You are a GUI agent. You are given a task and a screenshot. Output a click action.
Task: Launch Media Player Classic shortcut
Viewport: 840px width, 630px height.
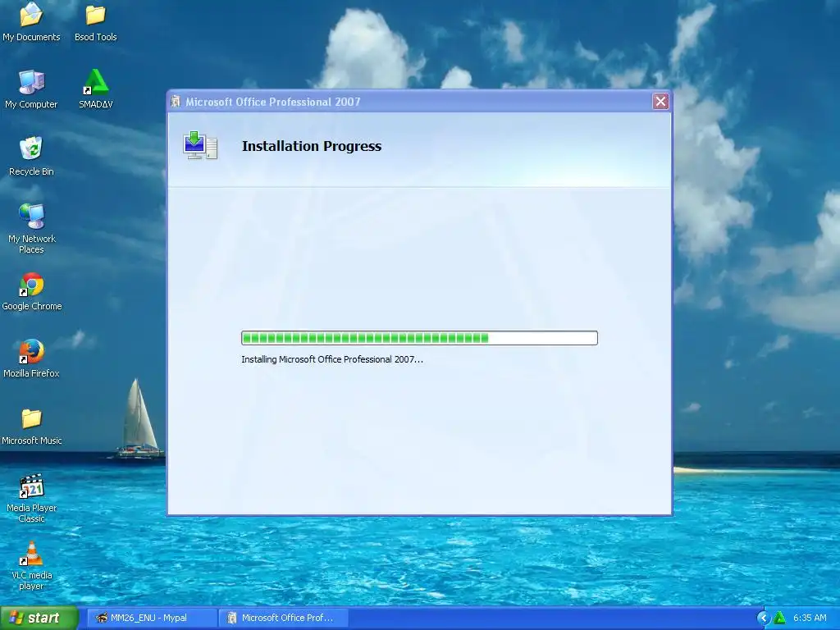(31, 498)
